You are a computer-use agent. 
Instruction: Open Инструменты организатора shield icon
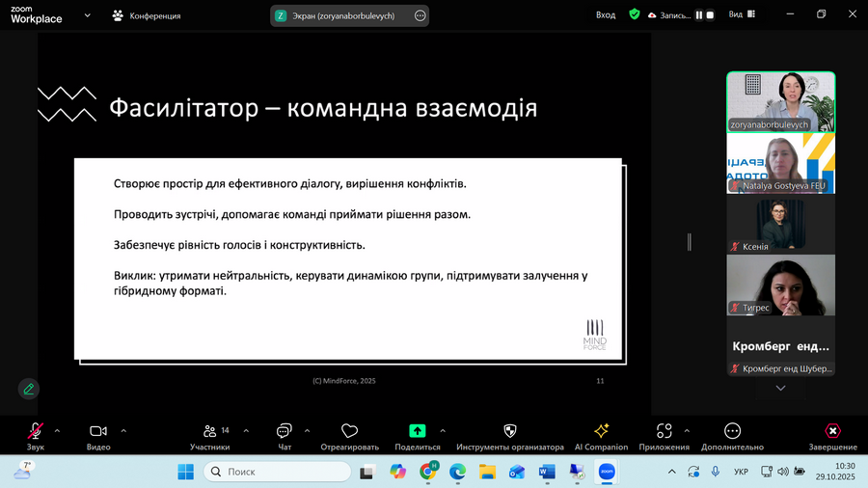(x=509, y=431)
